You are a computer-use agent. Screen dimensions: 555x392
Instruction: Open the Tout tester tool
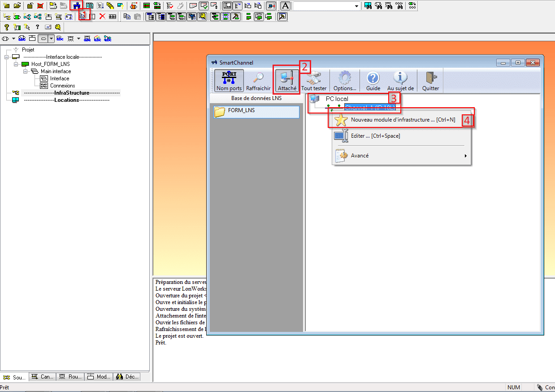[314, 81]
